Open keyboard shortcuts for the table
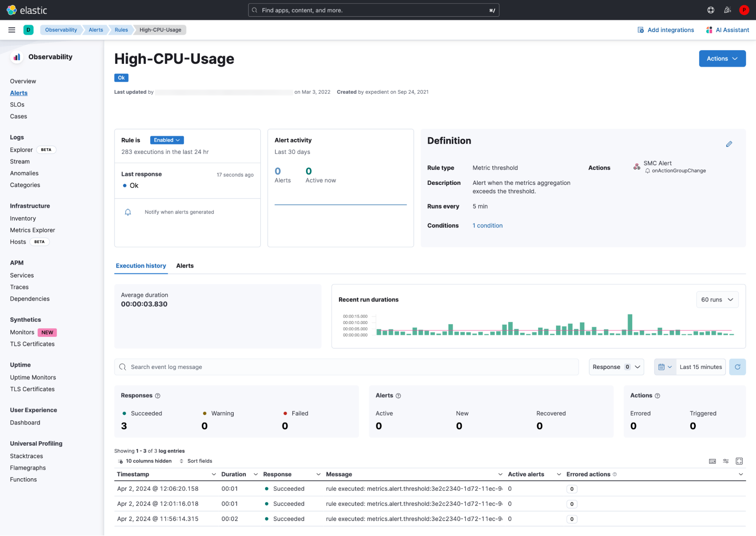Viewport: 756px width, 536px height. [x=712, y=461]
